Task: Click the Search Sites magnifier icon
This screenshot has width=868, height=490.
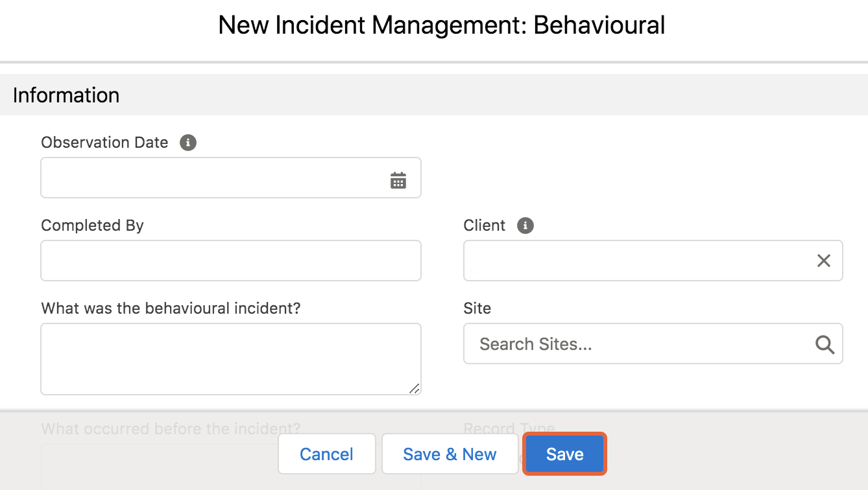Action: click(825, 344)
